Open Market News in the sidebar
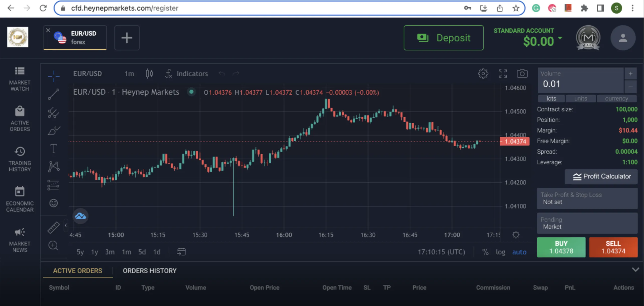 click(x=20, y=240)
